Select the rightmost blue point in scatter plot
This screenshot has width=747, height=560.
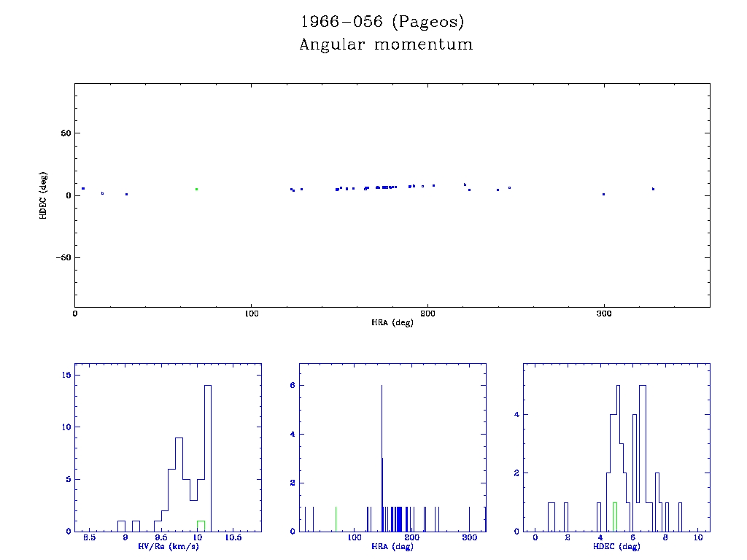(x=653, y=189)
